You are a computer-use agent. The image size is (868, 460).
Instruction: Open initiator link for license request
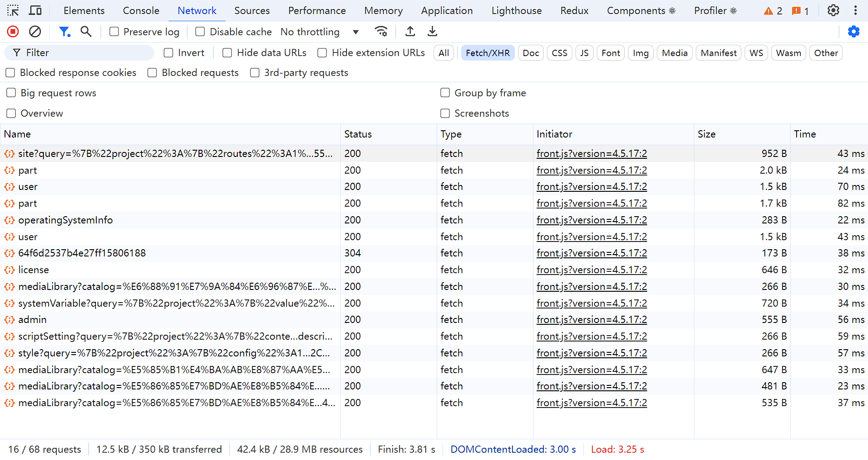point(591,270)
